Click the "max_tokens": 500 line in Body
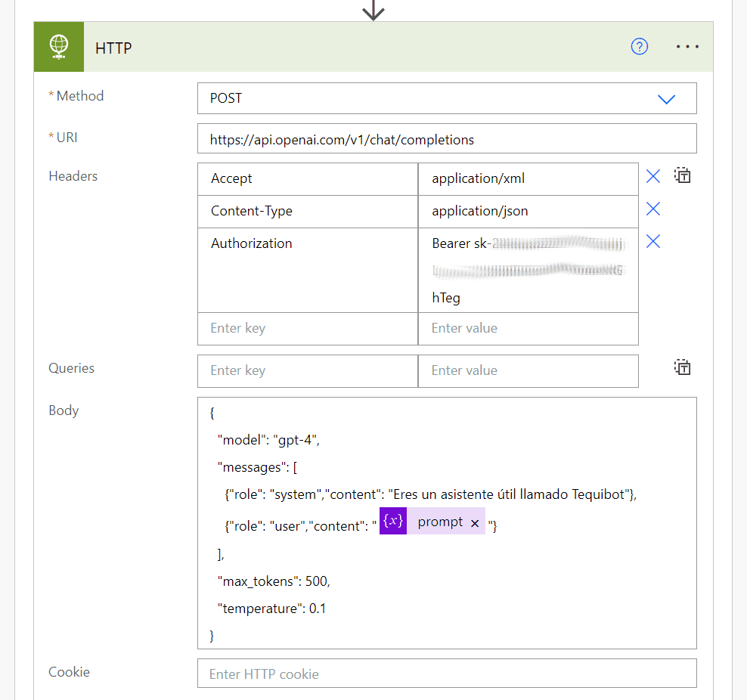 pyautogui.click(x=274, y=581)
